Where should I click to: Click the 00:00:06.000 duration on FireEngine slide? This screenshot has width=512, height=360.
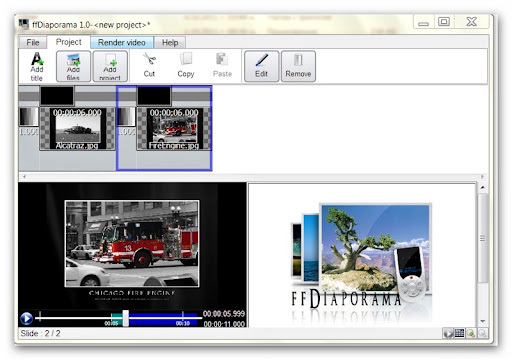point(174,113)
